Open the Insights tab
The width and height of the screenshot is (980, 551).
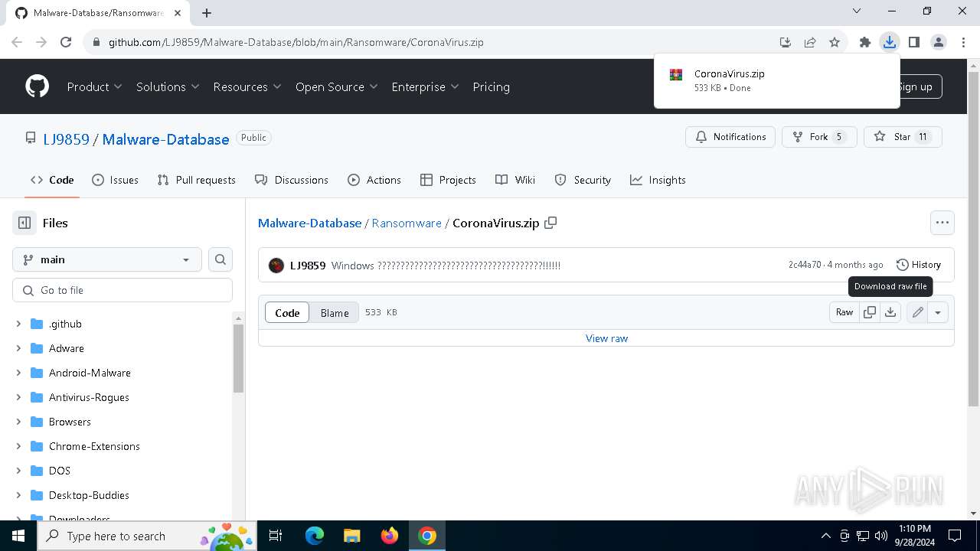(x=658, y=180)
